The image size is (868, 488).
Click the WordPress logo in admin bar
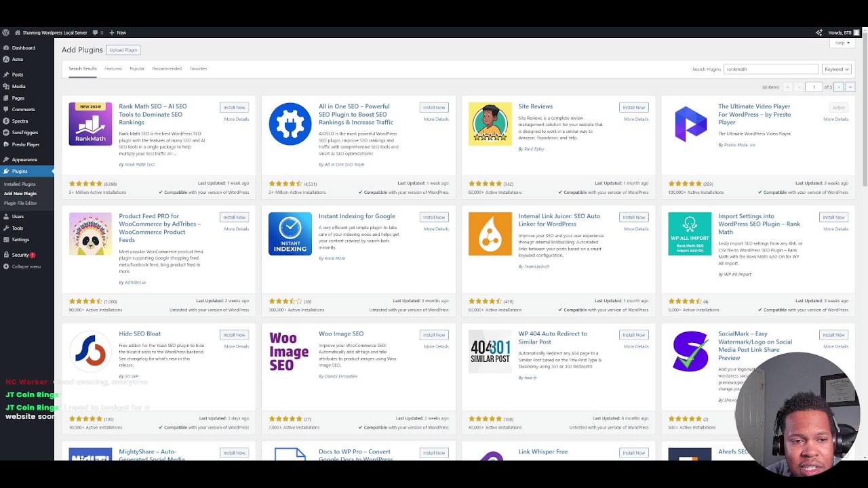(5, 33)
